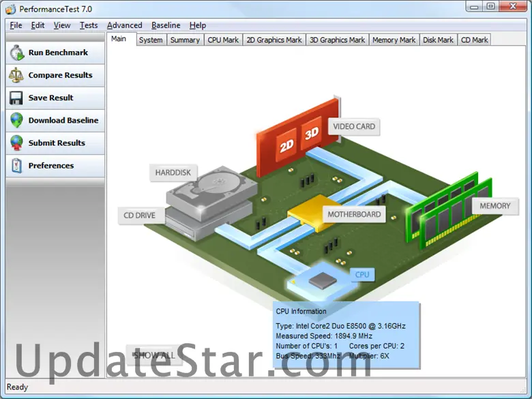Minimize the PerformanceTest window

coord(474,7)
